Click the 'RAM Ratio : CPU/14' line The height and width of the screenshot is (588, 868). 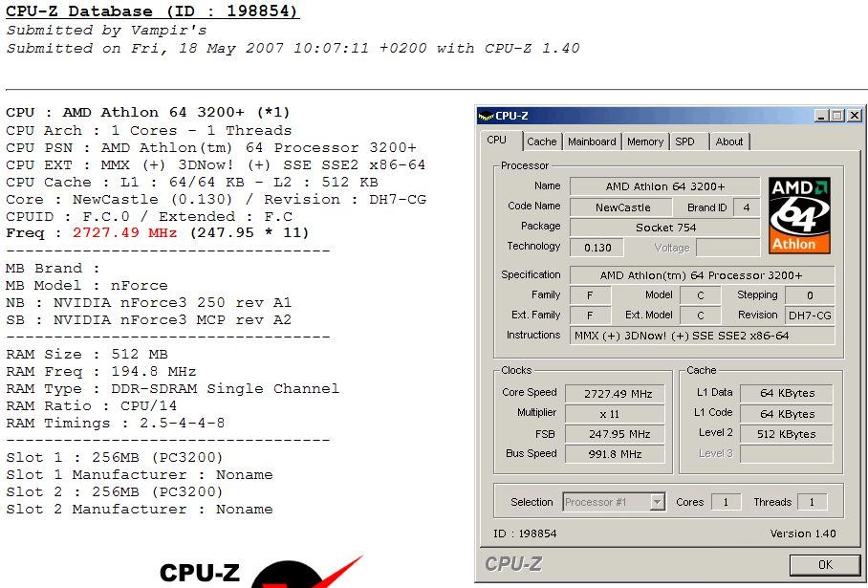[x=92, y=405]
